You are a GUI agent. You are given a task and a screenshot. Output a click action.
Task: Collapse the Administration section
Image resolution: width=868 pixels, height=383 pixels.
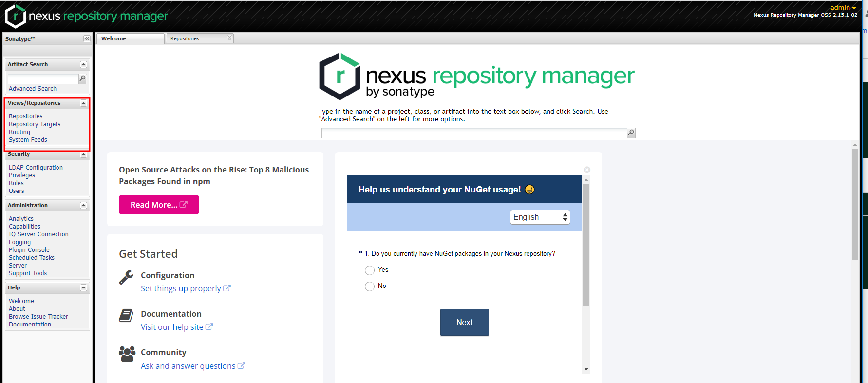83,205
